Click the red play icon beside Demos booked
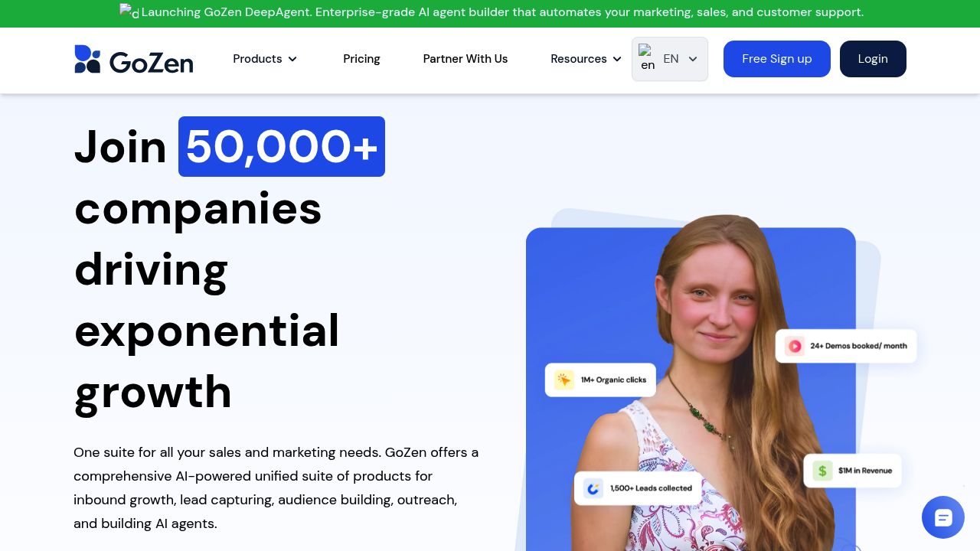Image resolution: width=980 pixels, height=551 pixels. coord(795,346)
